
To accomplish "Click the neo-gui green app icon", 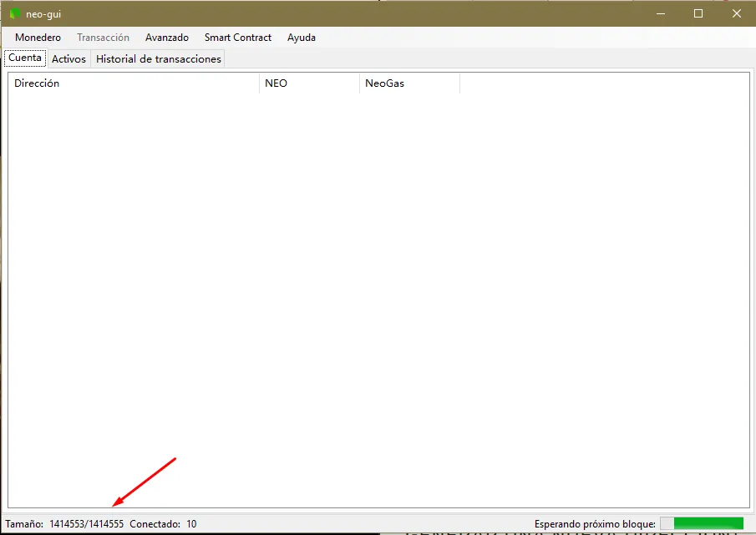I will click(15, 13).
